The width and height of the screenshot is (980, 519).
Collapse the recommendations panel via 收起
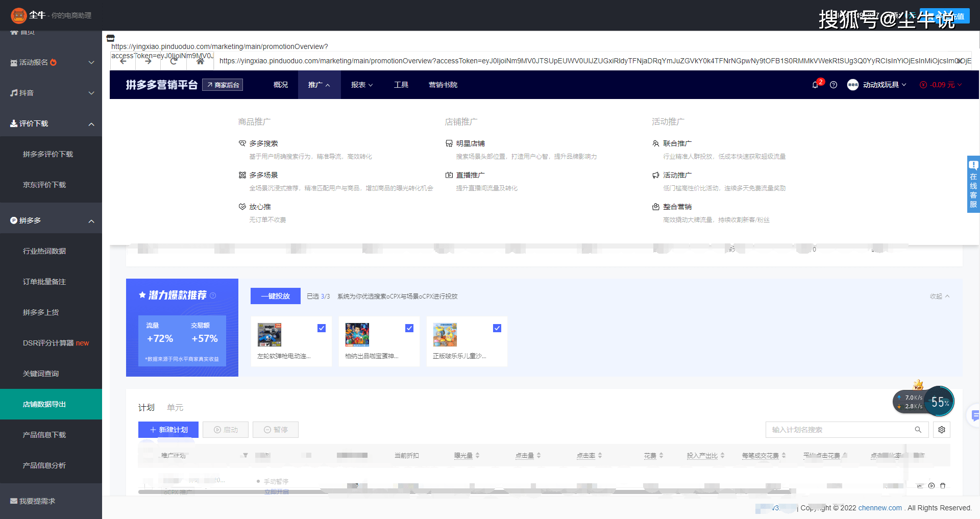940,296
